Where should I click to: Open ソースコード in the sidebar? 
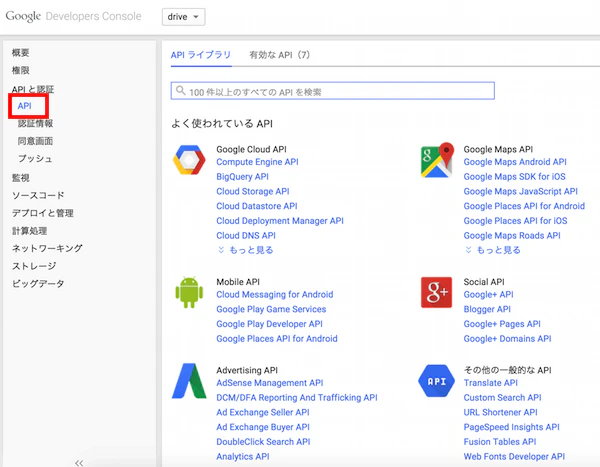coord(38,195)
